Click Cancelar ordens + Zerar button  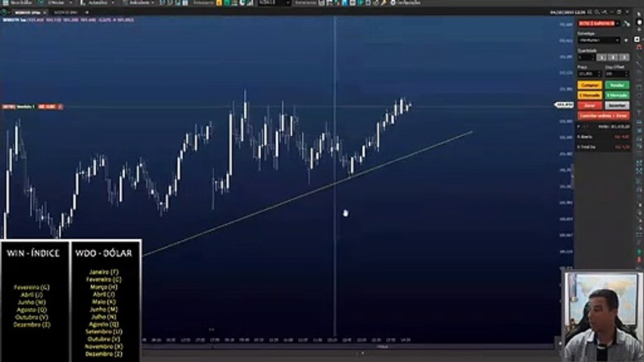pos(603,115)
